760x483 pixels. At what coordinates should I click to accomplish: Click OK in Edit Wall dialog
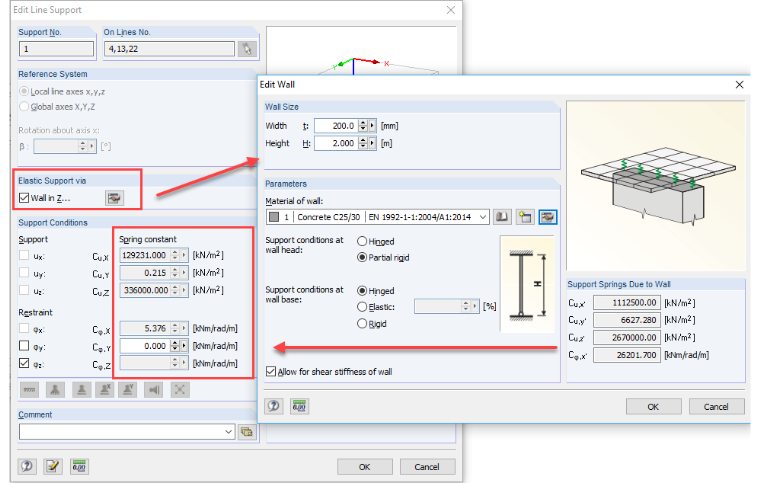(653, 406)
